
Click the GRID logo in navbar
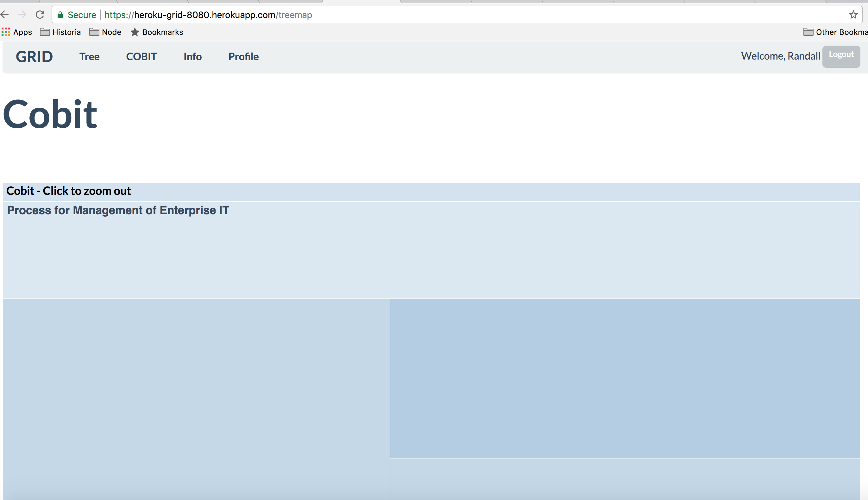click(x=34, y=57)
